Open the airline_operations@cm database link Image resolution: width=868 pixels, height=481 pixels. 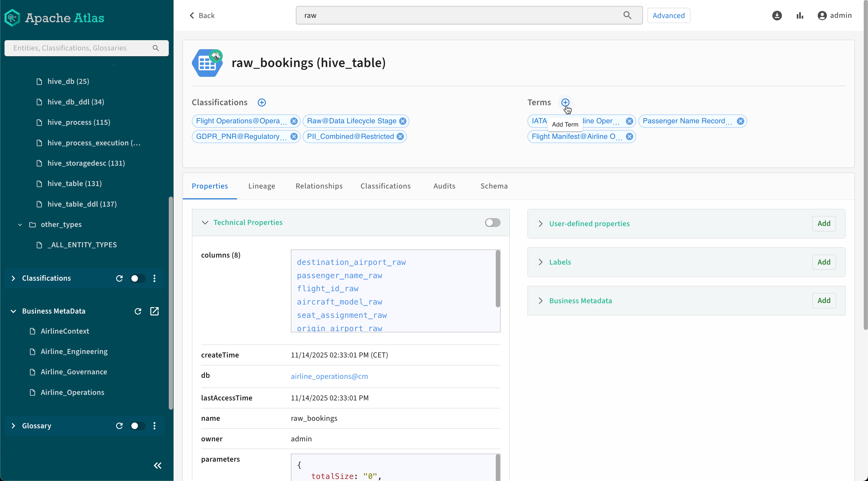[329, 376]
